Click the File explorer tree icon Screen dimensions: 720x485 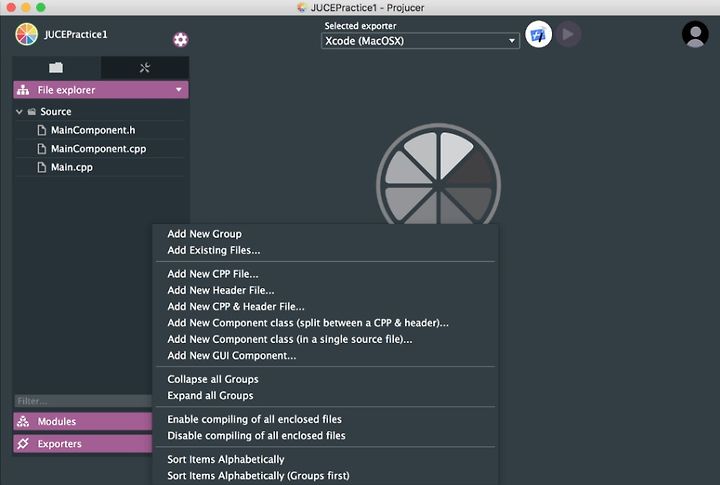(x=23, y=90)
